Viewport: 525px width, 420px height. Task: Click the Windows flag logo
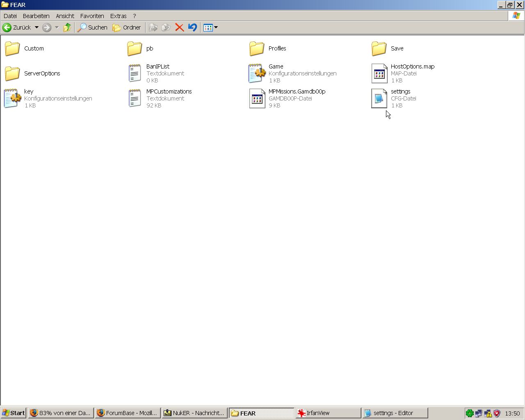click(516, 16)
